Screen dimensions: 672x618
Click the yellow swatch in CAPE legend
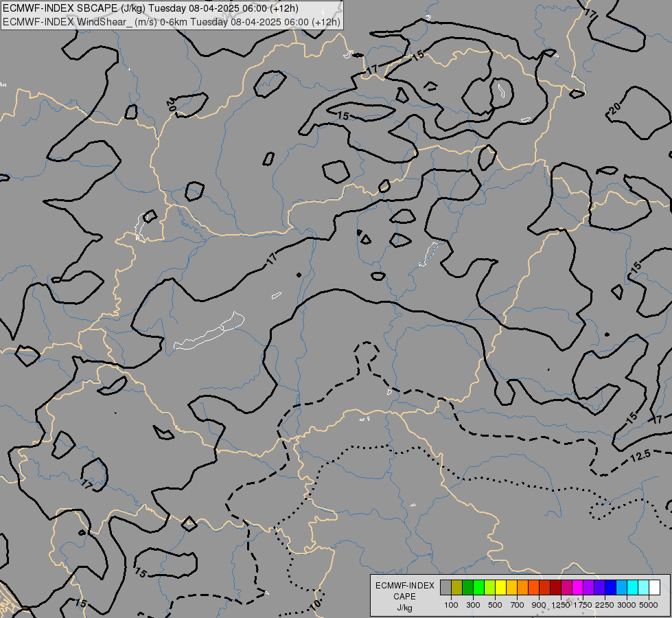tap(500, 587)
